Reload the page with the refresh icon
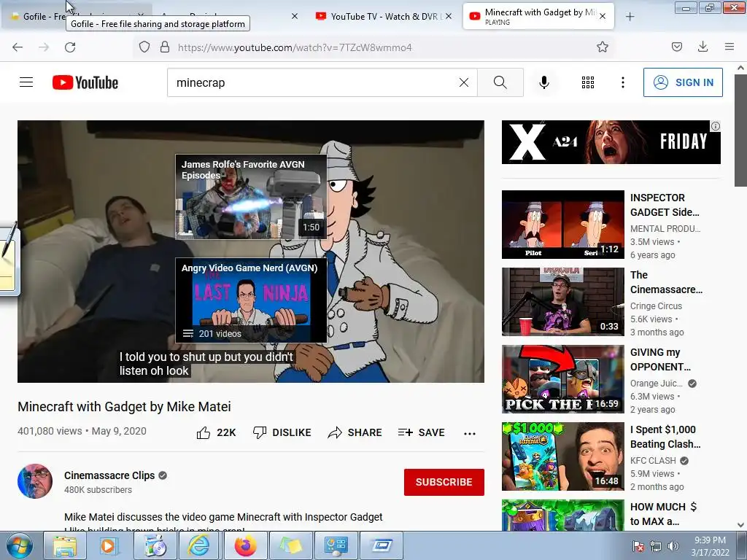747x560 pixels. click(x=70, y=47)
